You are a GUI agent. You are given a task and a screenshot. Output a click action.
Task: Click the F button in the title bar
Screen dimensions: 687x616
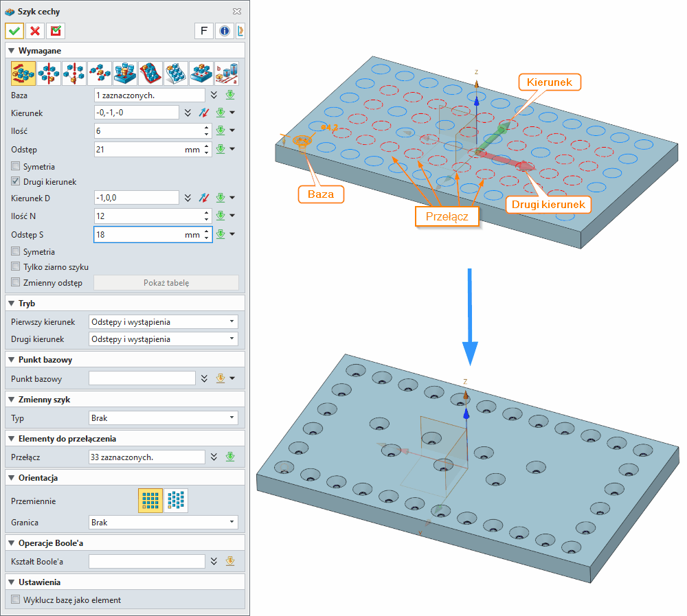click(204, 31)
